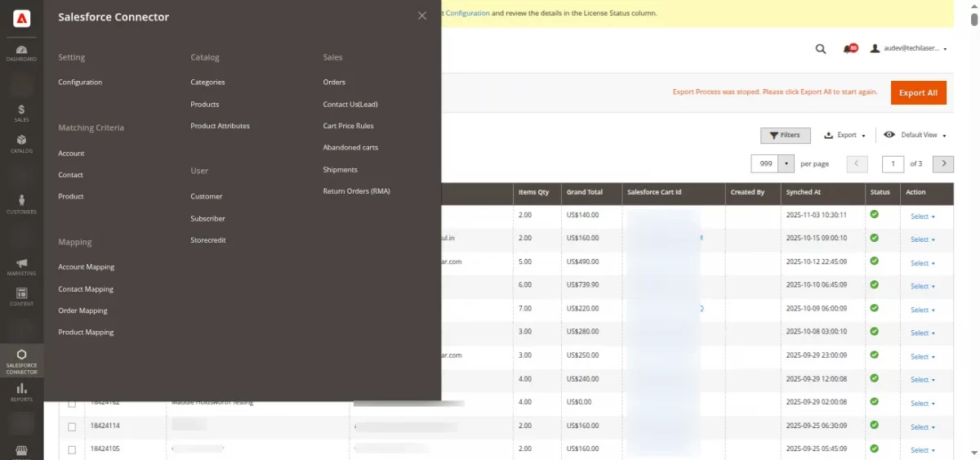Open Storecredit under User
This screenshot has width=980, height=460.
click(208, 240)
